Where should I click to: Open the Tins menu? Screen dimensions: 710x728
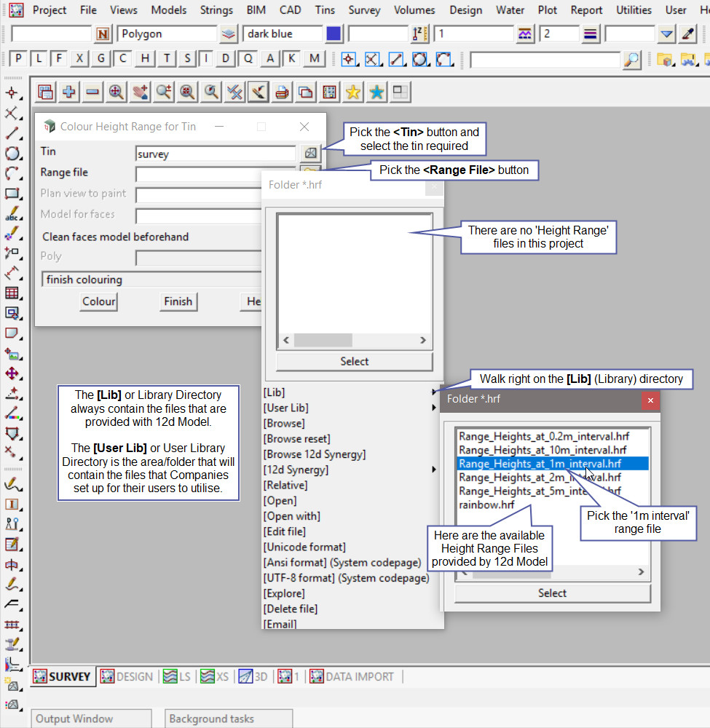pyautogui.click(x=325, y=10)
